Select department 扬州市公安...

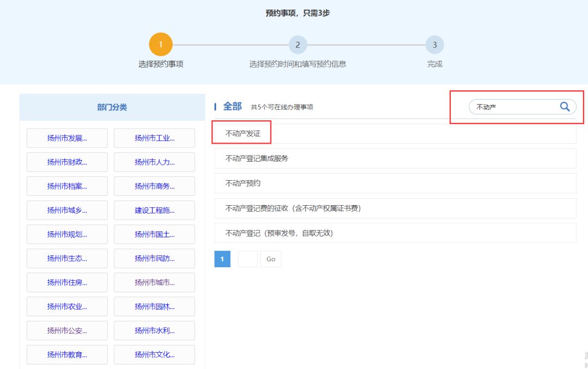67,330
